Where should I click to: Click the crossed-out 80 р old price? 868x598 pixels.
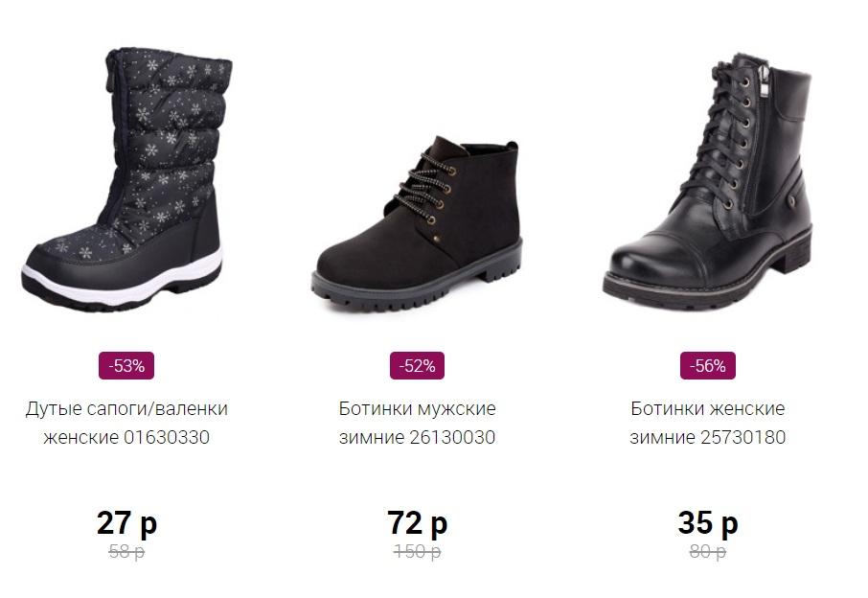708,552
